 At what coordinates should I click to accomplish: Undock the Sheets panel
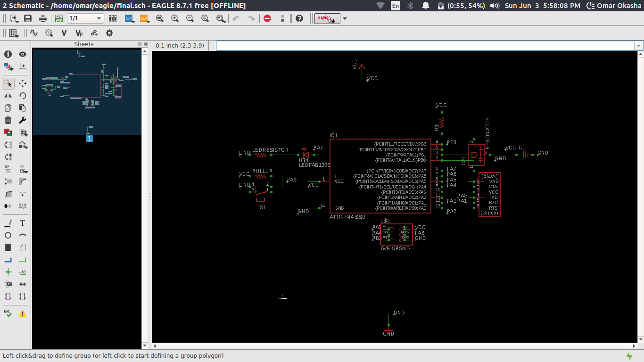140,44
